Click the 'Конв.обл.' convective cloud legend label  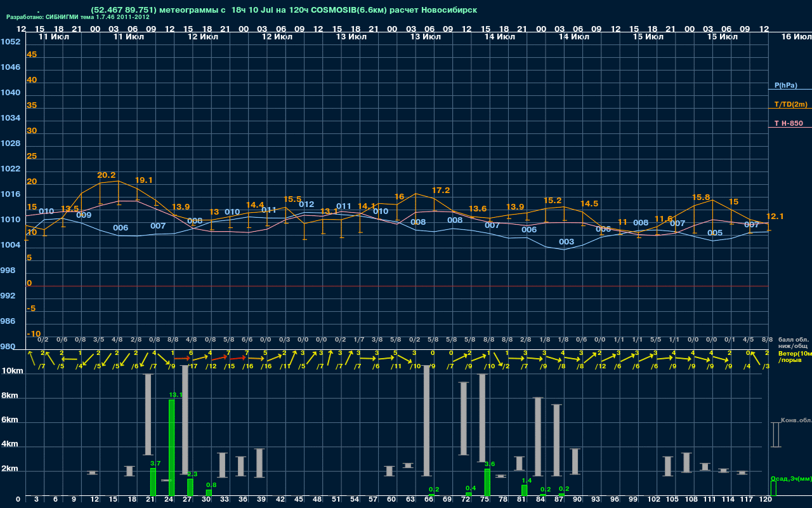pos(796,420)
